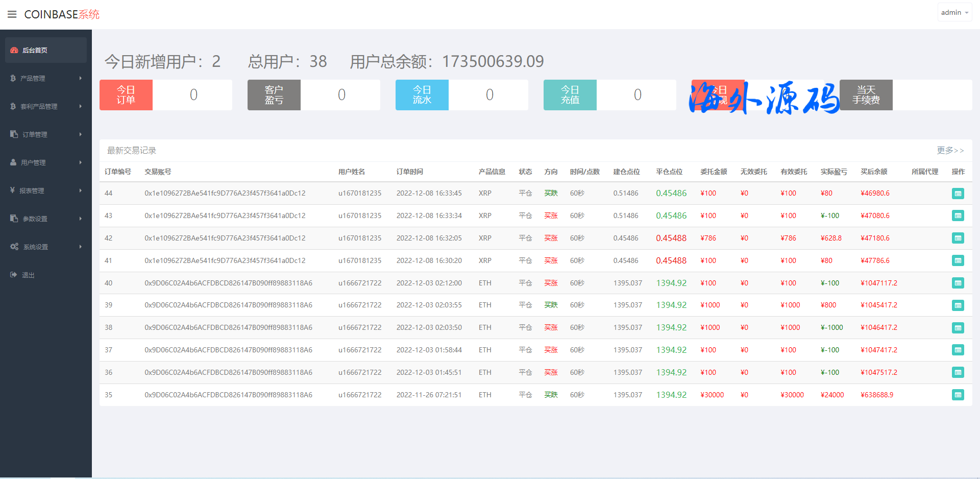
Task: Click the 订单时间 column header
Action: (x=409, y=172)
